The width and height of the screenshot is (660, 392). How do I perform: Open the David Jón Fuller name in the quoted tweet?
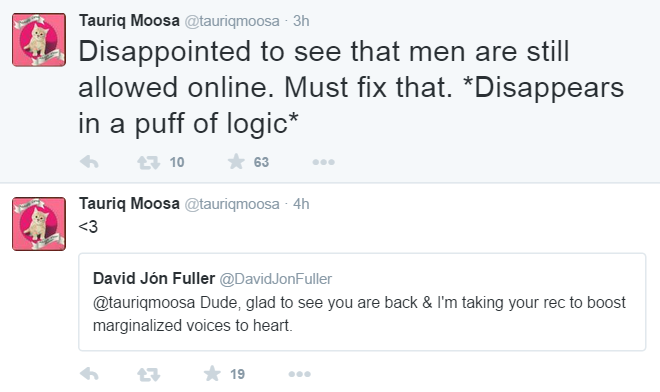(x=154, y=278)
